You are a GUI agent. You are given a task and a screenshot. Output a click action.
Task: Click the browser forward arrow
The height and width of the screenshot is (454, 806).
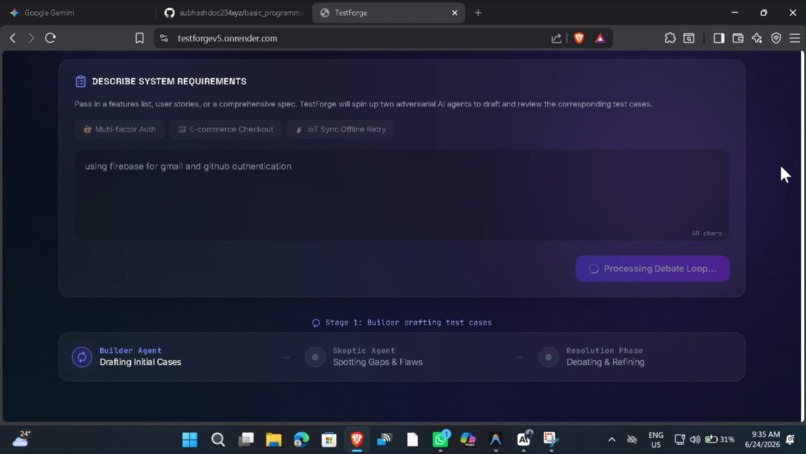[x=31, y=38]
